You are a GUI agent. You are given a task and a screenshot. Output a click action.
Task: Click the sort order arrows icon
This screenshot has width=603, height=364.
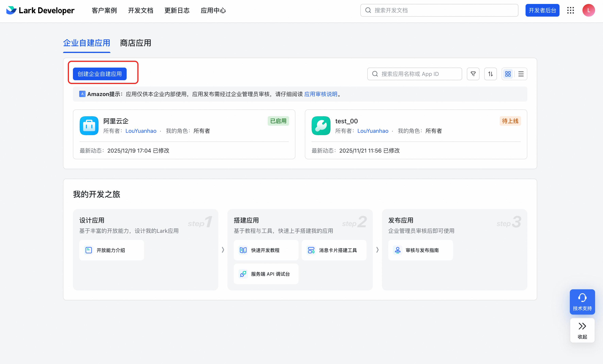(x=490, y=74)
